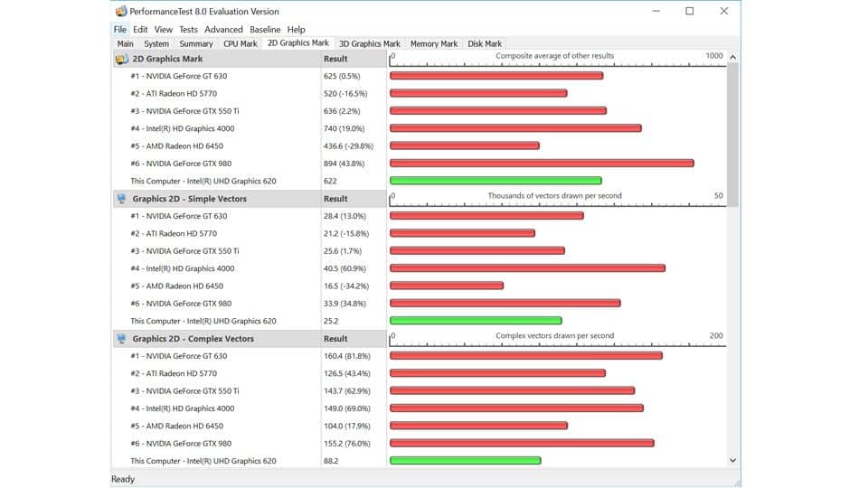Click the red GTX 980 bar in 2D Graphics Mark
This screenshot has width=868, height=488.
542,164
